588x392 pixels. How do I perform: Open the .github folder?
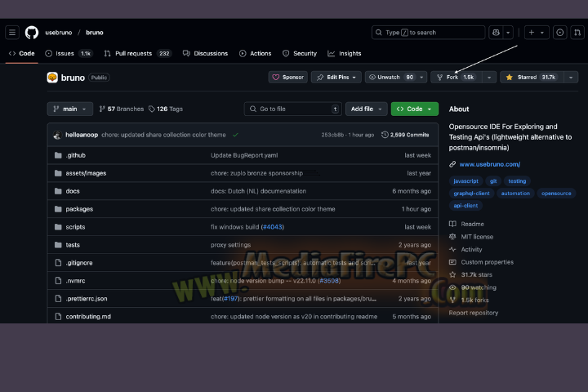(x=75, y=155)
